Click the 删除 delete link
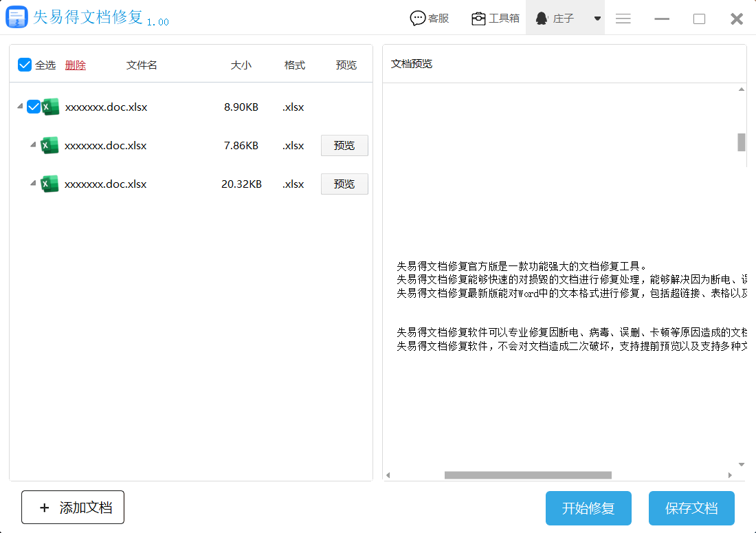 pyautogui.click(x=76, y=65)
